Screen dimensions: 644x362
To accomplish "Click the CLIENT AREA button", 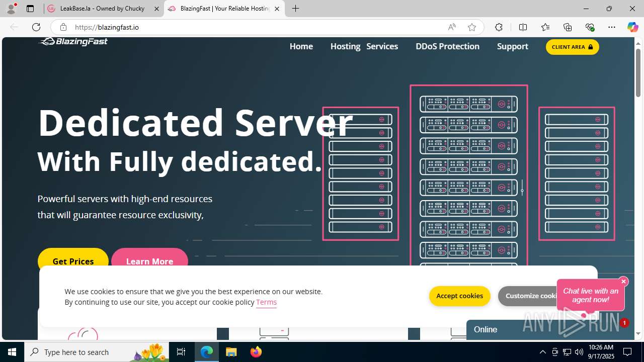I will coord(573,47).
